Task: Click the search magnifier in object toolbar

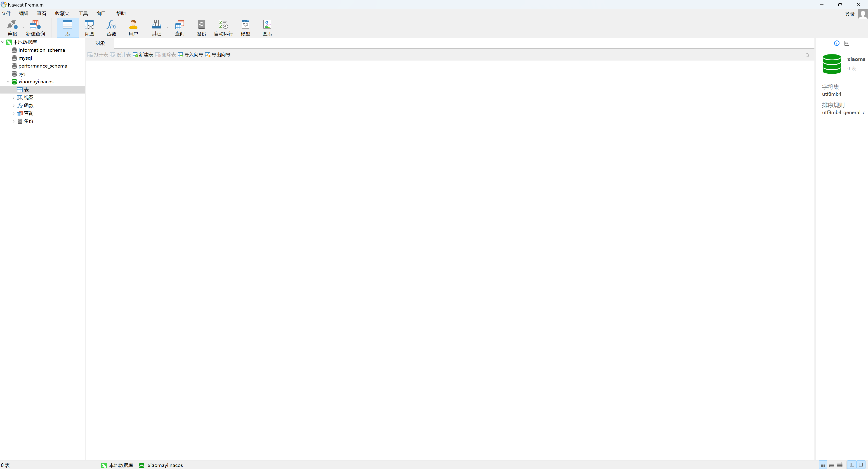Action: (x=807, y=55)
